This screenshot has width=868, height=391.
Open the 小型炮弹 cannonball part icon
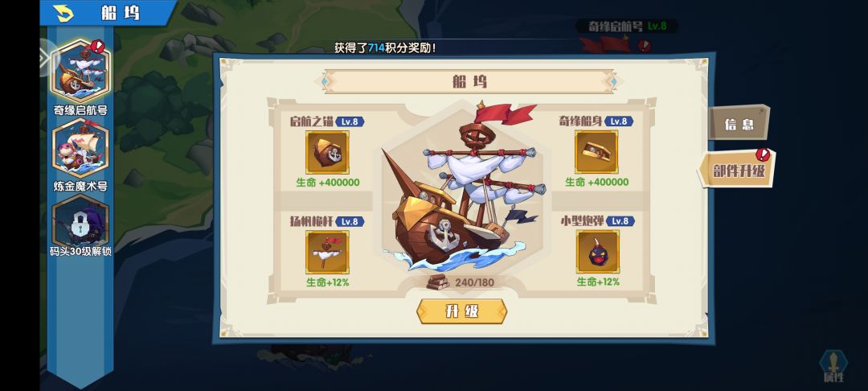click(598, 252)
